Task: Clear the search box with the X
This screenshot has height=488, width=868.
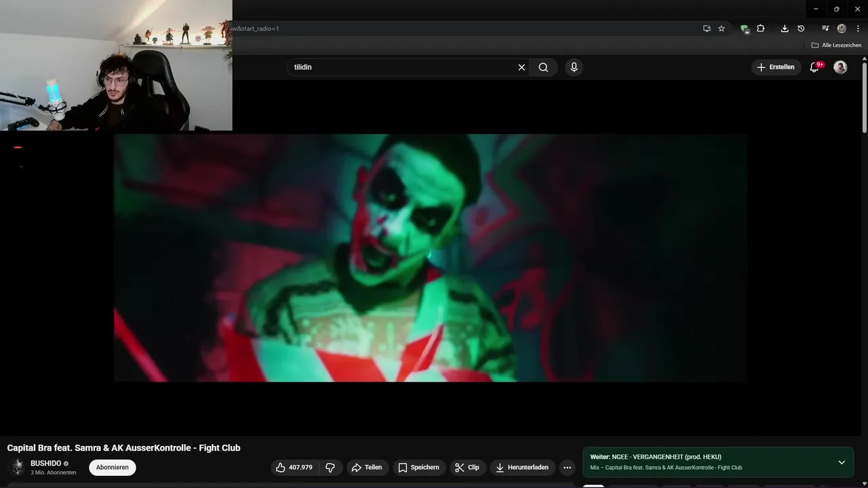Action: click(521, 67)
